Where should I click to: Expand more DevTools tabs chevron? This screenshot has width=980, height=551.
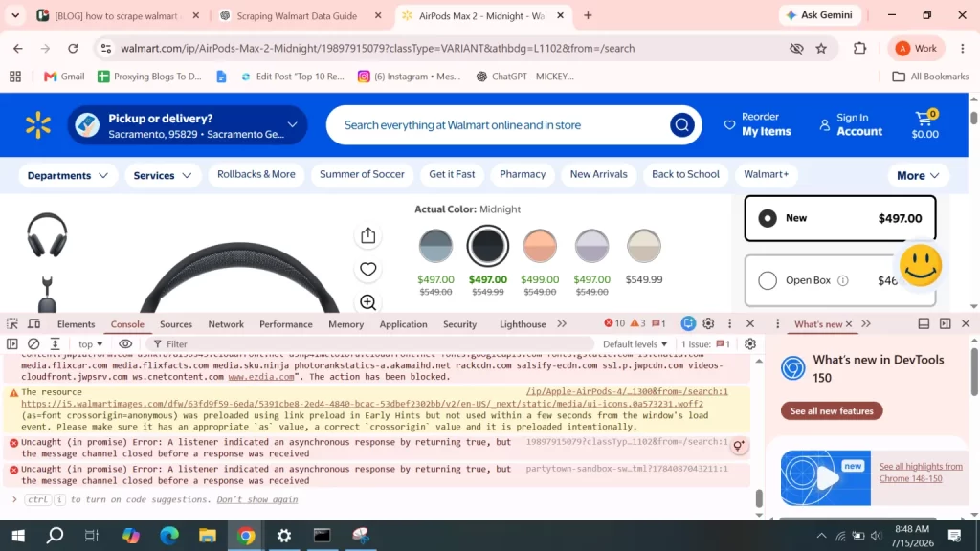pos(562,323)
